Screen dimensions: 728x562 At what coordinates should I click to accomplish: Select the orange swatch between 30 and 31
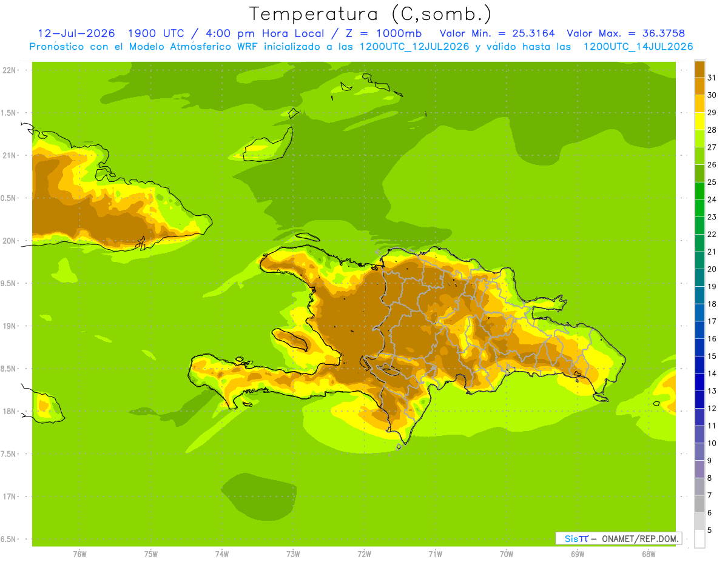pyautogui.click(x=699, y=87)
